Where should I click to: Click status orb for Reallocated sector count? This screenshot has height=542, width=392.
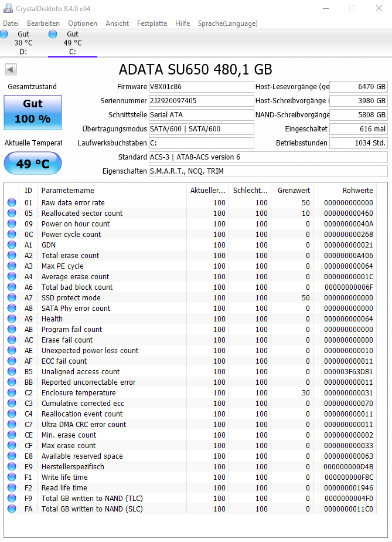click(12, 214)
